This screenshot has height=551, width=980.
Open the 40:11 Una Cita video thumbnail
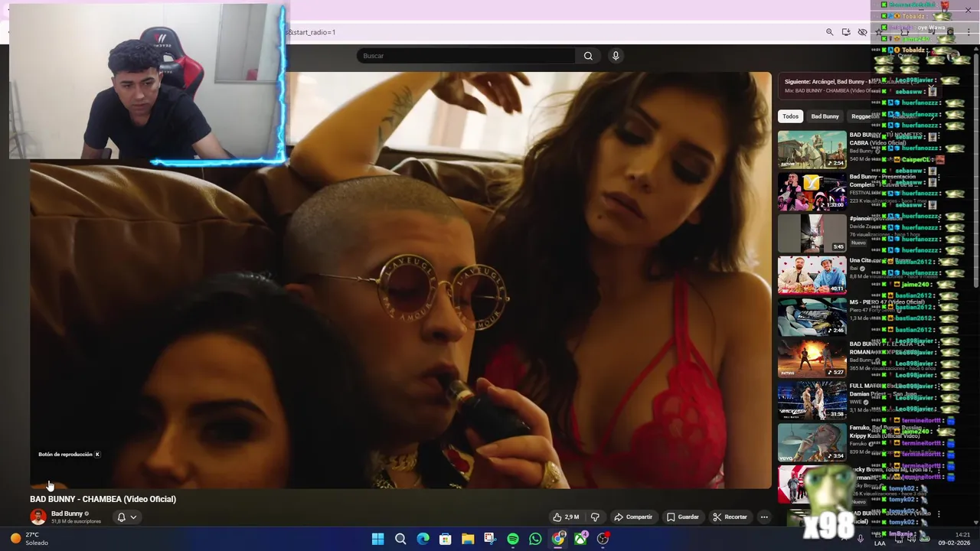[x=812, y=275]
